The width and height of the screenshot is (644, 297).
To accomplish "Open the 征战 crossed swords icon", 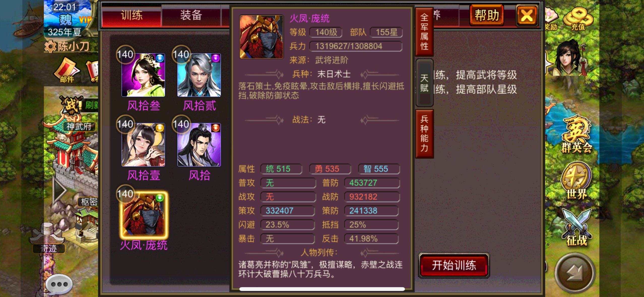I will point(576,227).
